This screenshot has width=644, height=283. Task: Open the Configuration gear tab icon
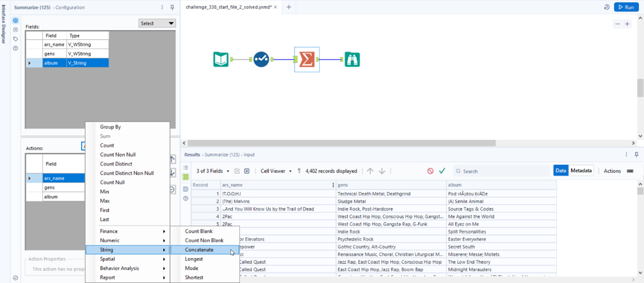click(15, 20)
